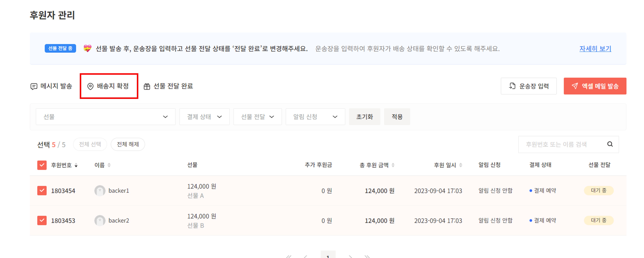
Task: Click backer1 profile avatar
Action: coord(100,191)
